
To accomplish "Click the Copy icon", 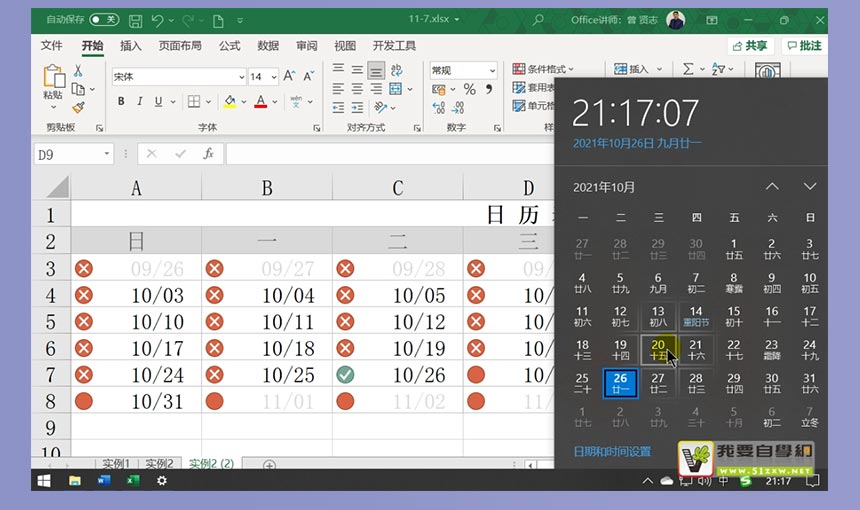I will point(78,89).
